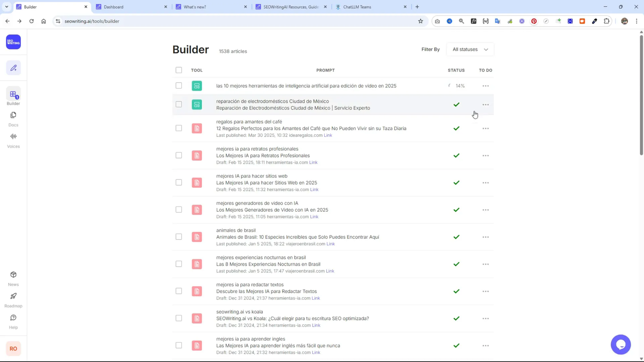This screenshot has height=362, width=644.
Task: Click the News icon in sidebar
Action: click(13, 277)
